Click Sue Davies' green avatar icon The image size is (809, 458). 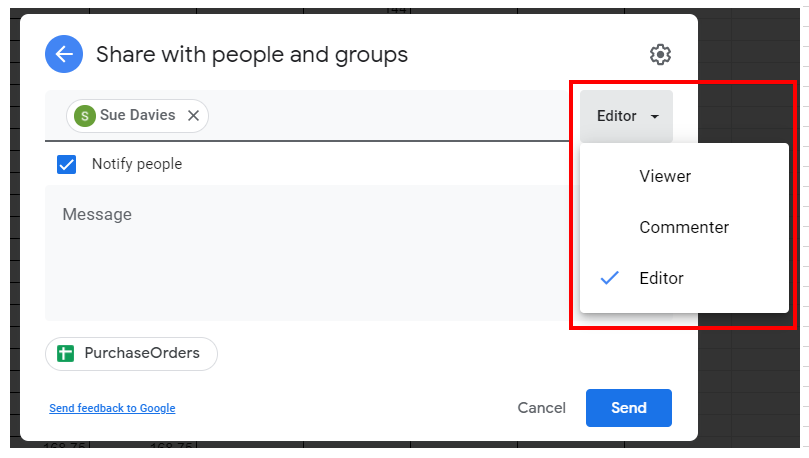[85, 116]
